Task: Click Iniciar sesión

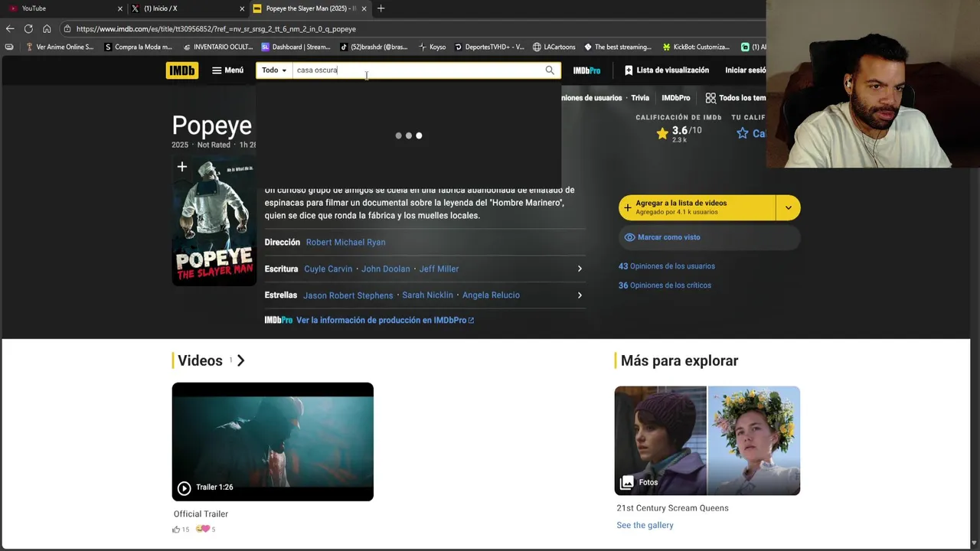Action: click(746, 70)
